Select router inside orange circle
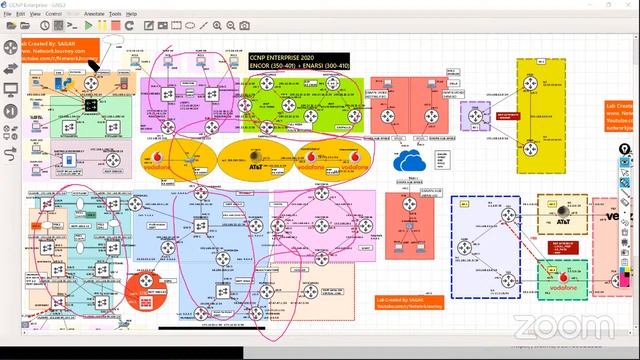The image size is (640, 360). [146, 281]
